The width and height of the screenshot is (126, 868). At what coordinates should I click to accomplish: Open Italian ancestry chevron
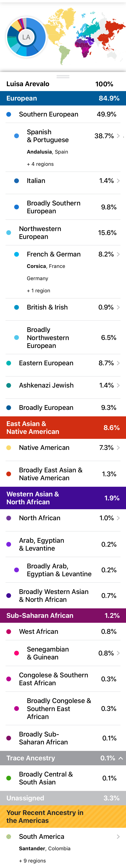tap(118, 181)
